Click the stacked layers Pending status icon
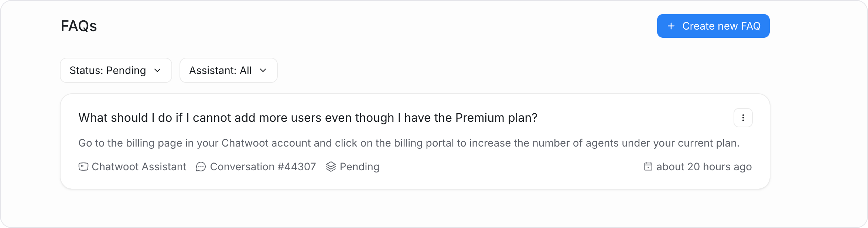Image resolution: width=868 pixels, height=228 pixels. tap(331, 167)
